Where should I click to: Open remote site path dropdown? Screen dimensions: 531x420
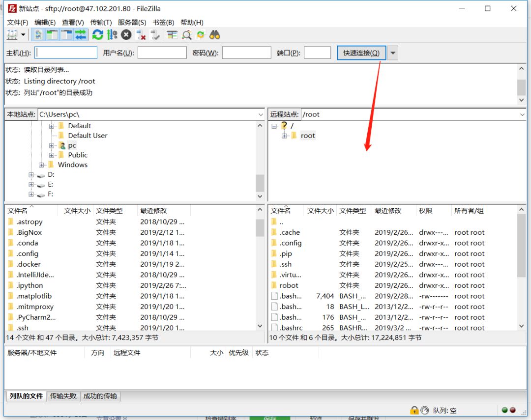(x=522, y=114)
